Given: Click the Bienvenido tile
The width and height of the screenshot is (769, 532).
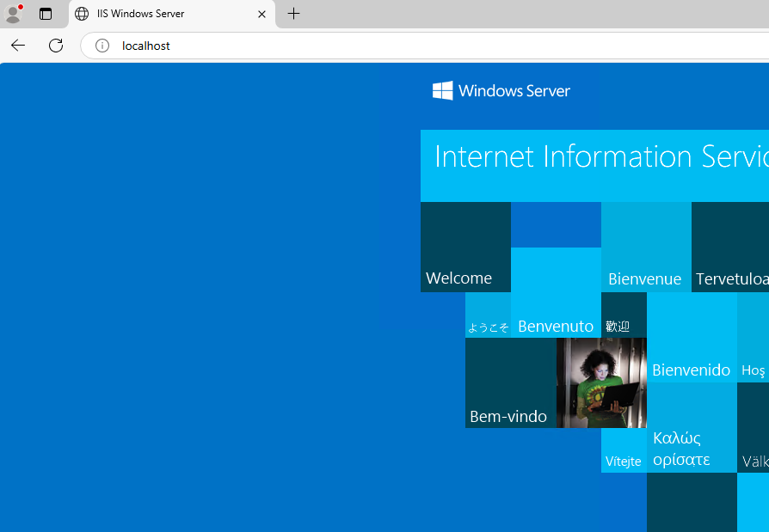Looking at the screenshot, I should click(x=692, y=338).
